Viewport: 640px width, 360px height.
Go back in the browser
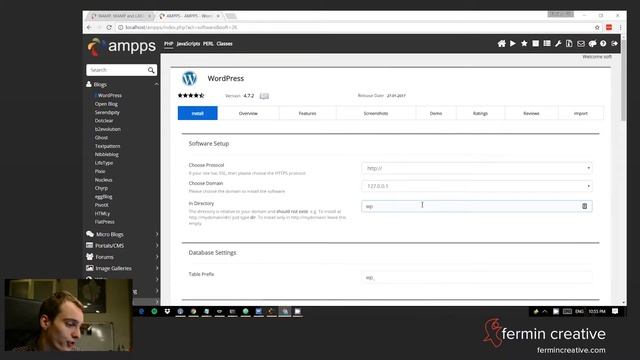click(89, 27)
